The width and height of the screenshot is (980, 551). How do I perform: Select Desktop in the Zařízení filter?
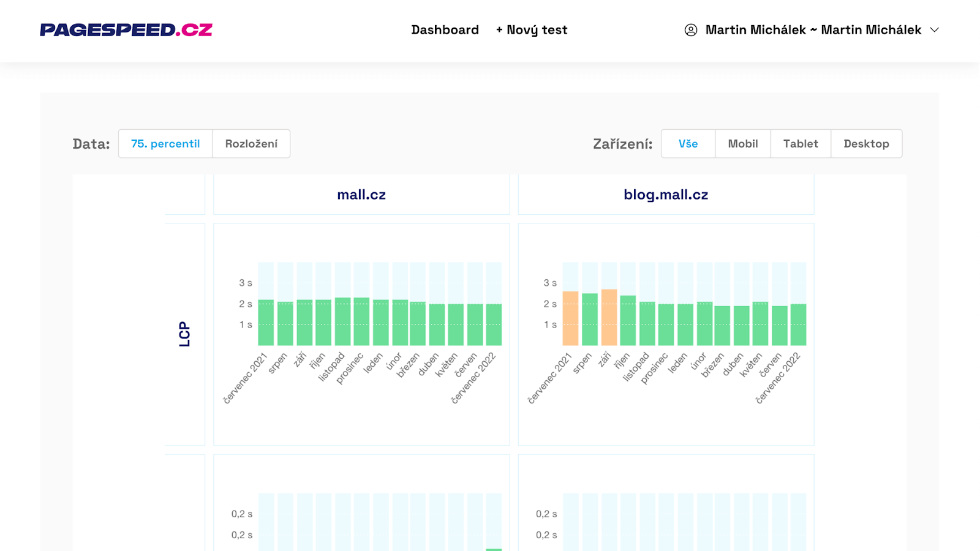coord(866,143)
